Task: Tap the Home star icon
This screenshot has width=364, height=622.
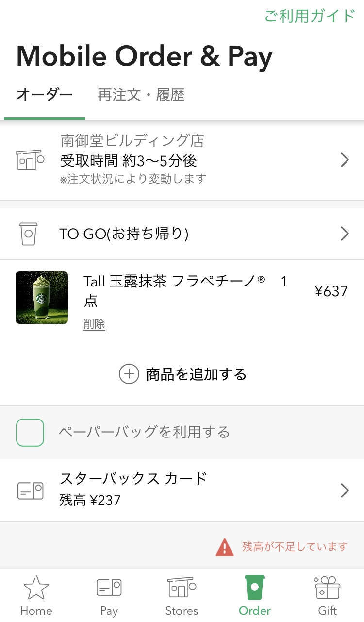Action: [36, 588]
